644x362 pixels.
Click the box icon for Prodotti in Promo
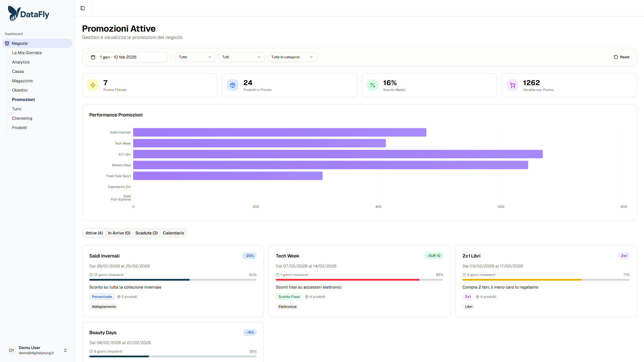233,85
